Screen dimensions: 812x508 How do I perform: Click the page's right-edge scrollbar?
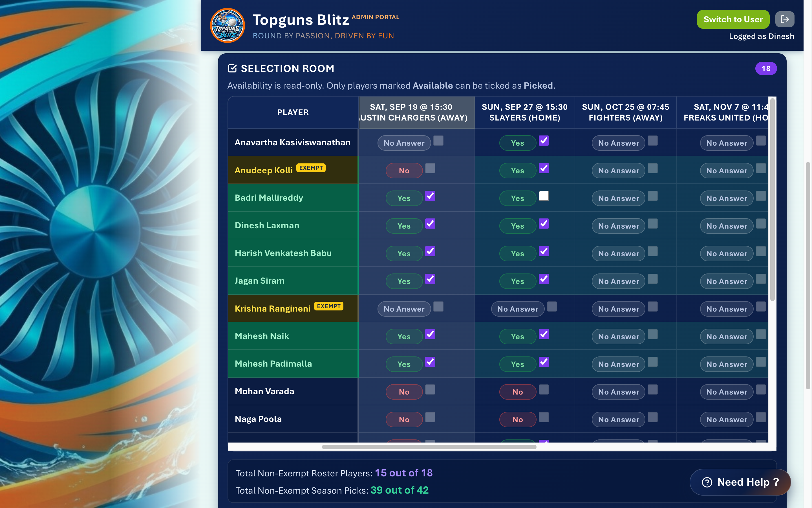(808, 275)
